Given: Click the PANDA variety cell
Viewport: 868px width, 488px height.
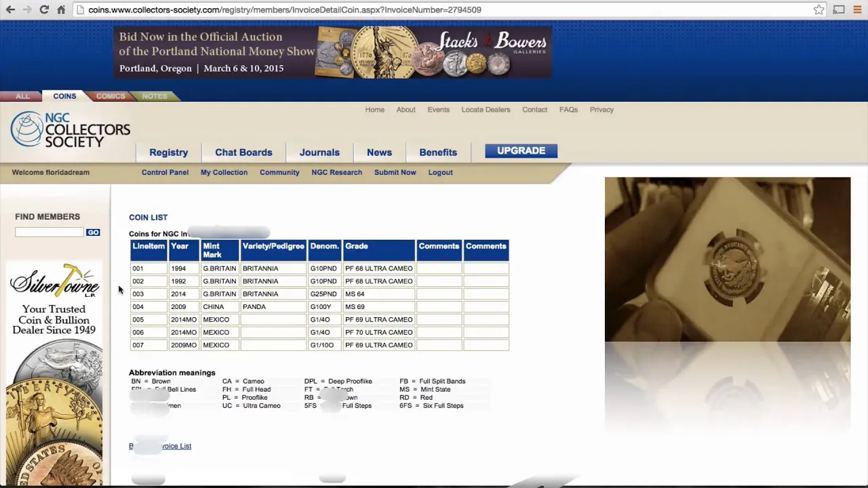Looking at the screenshot, I should pyautogui.click(x=273, y=306).
